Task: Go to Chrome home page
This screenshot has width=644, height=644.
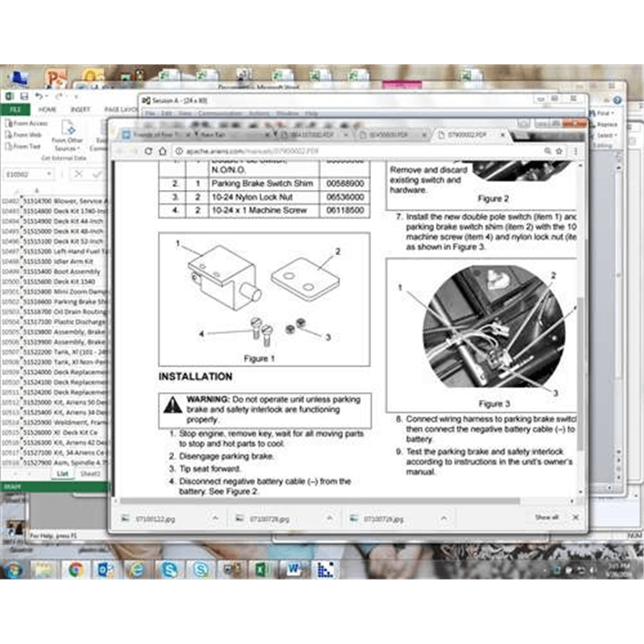Action: [x=163, y=151]
